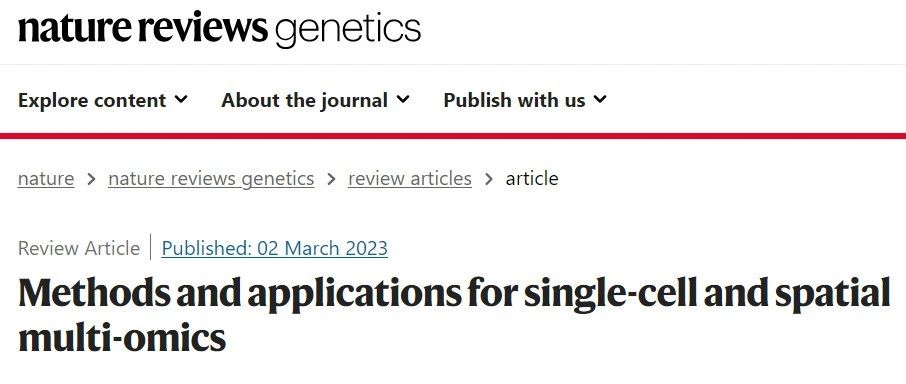This screenshot has width=906, height=384.
Task: Click breadcrumb arrow before review articles
Action: (x=331, y=179)
